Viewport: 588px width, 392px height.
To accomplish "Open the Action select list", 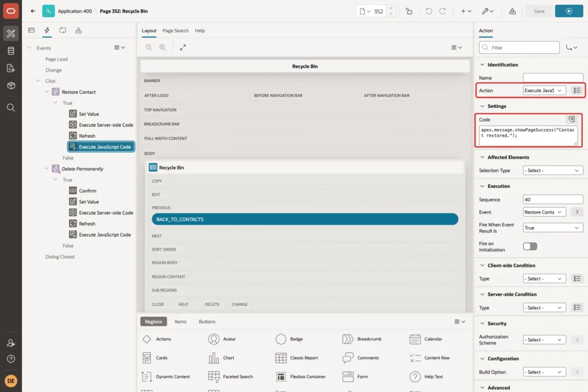I will (x=544, y=90).
